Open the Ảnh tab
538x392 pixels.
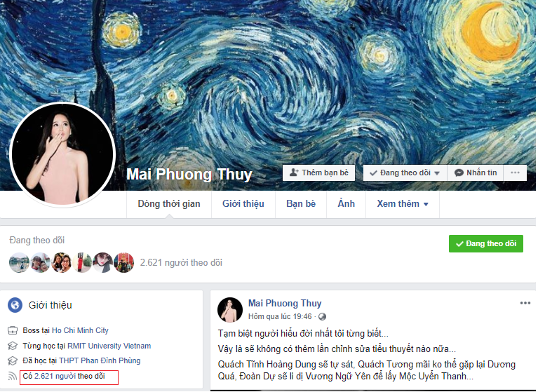click(x=347, y=204)
